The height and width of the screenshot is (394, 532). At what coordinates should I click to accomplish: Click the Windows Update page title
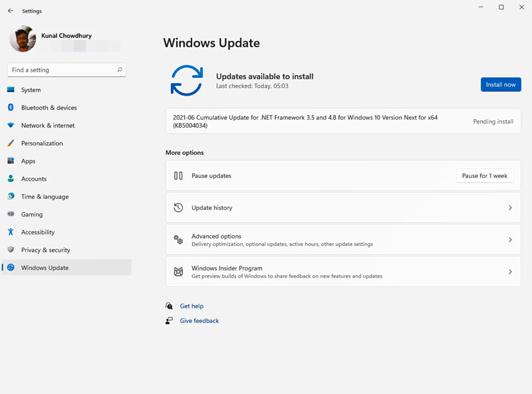point(211,43)
